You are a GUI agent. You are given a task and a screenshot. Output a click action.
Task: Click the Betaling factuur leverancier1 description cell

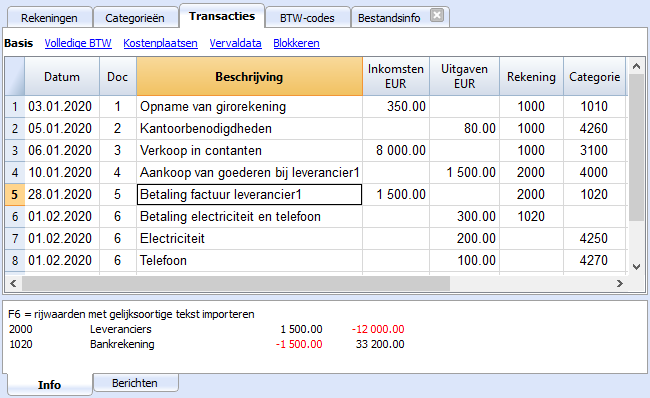coord(250,194)
